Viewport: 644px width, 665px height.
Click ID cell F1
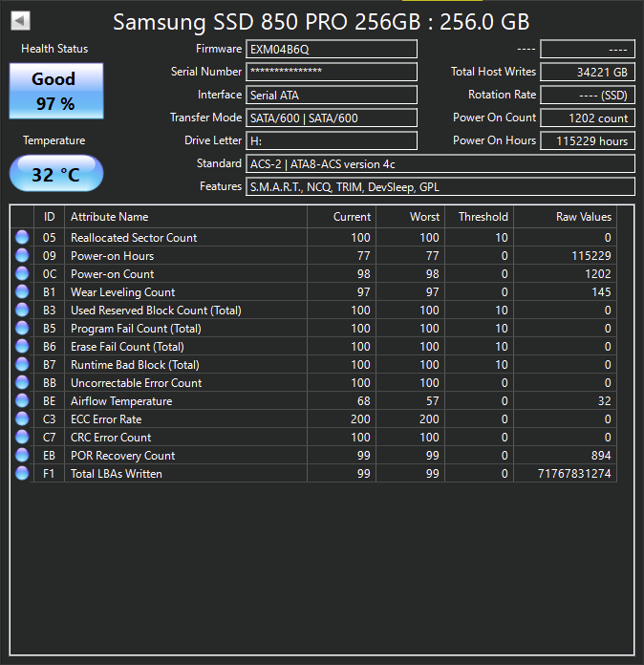click(50, 474)
